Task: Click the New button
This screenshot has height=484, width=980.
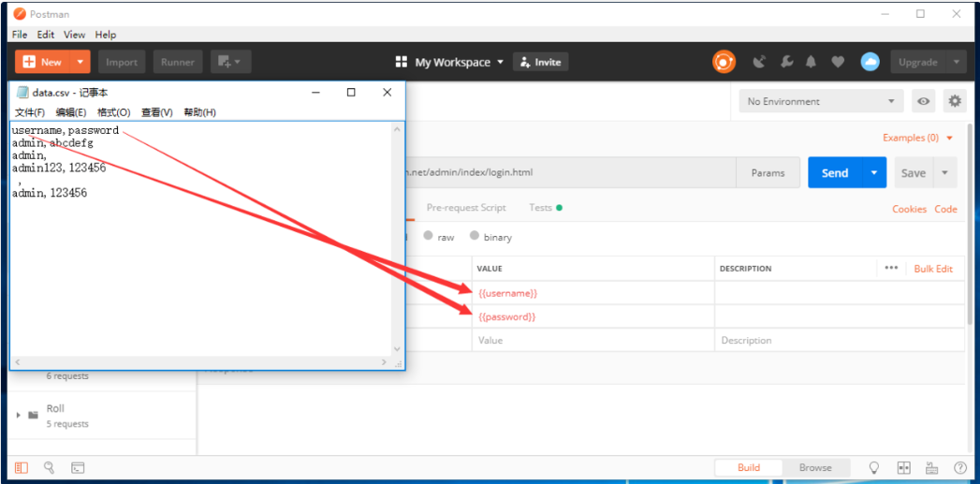Action: point(43,62)
